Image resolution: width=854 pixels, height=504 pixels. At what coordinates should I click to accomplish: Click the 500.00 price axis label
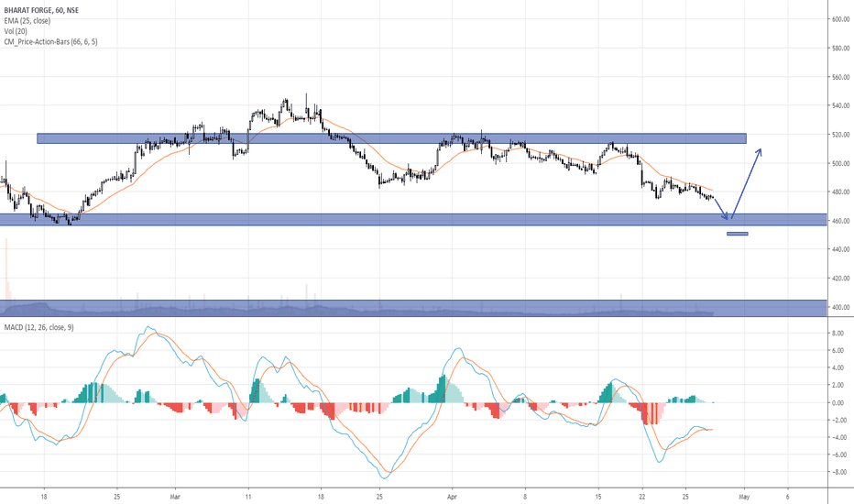click(840, 163)
